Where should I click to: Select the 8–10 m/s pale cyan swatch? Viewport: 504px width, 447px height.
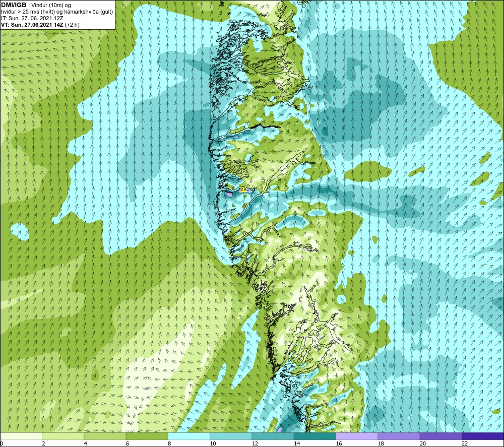[x=189, y=436]
